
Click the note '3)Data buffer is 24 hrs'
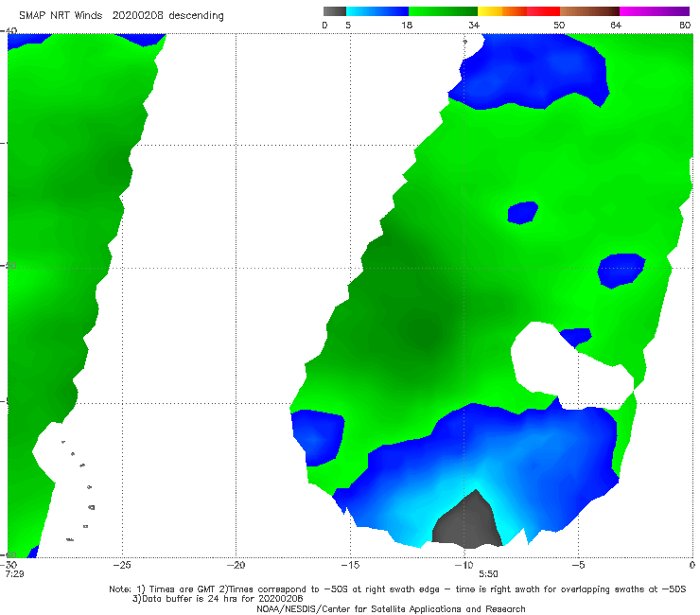point(218,599)
